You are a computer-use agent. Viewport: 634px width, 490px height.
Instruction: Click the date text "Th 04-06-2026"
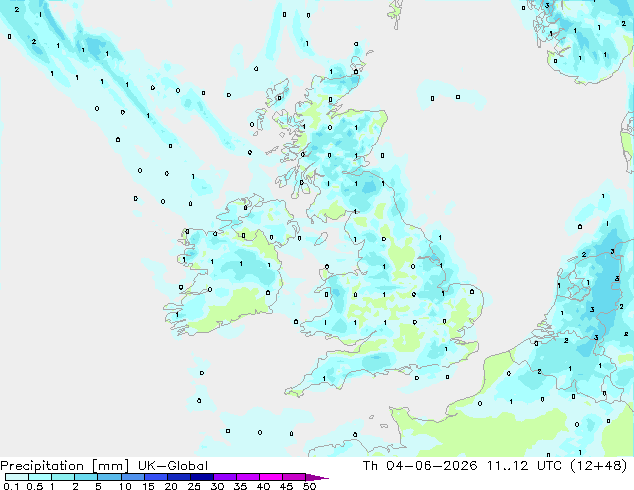(x=420, y=466)
